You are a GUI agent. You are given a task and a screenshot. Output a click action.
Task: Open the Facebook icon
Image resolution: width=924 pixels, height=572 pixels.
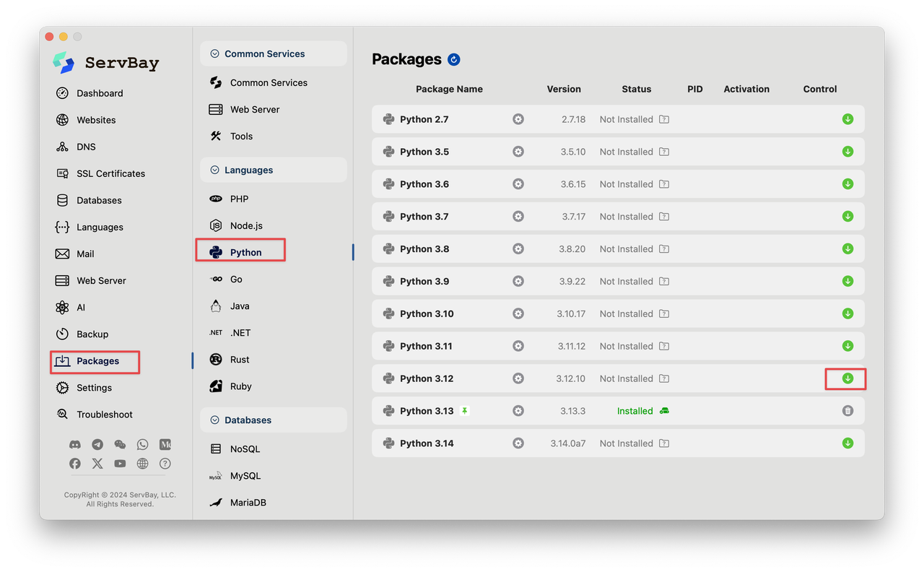(x=75, y=464)
